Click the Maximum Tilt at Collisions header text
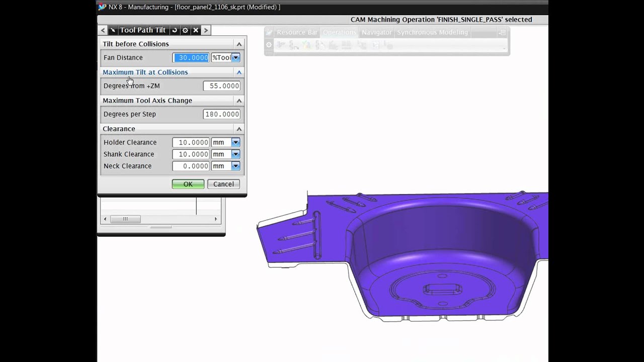This screenshot has height=362, width=644. (145, 72)
